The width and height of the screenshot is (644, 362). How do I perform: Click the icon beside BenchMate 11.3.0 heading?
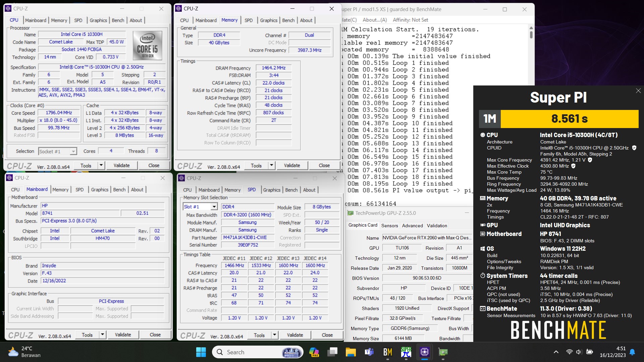483,309
